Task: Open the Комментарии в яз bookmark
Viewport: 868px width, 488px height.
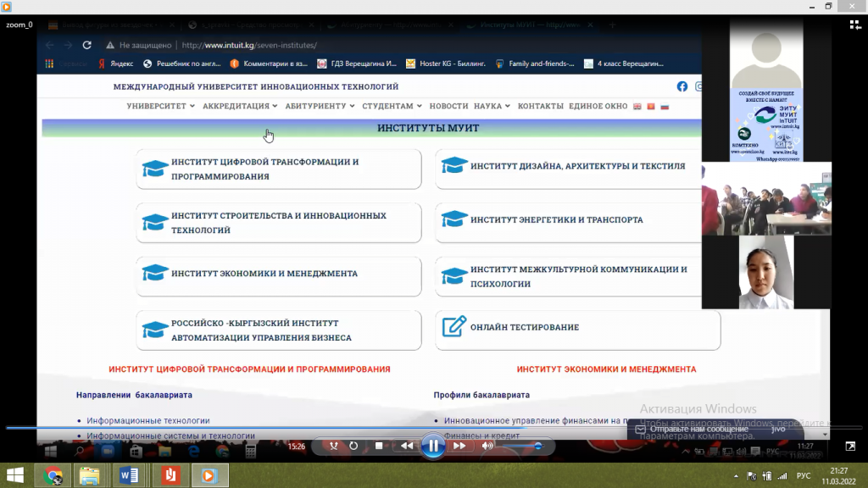Action: [x=269, y=64]
